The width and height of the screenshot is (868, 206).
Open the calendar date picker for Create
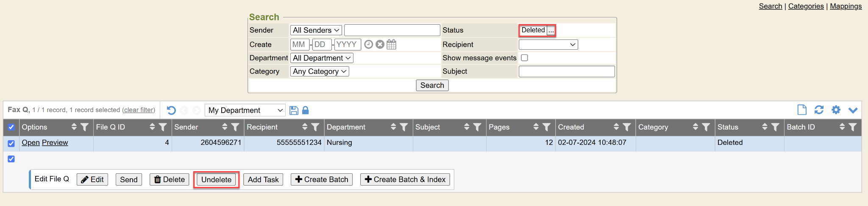[x=392, y=45]
